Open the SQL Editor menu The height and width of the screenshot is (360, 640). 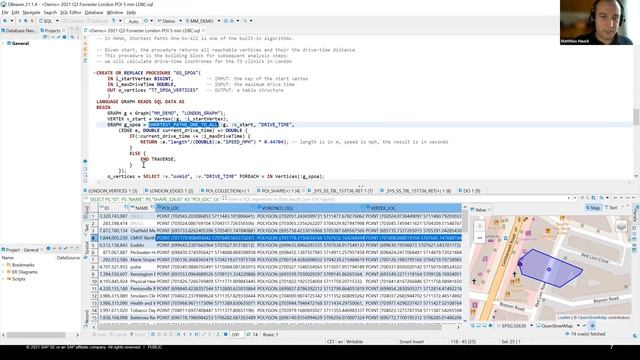(x=71, y=13)
